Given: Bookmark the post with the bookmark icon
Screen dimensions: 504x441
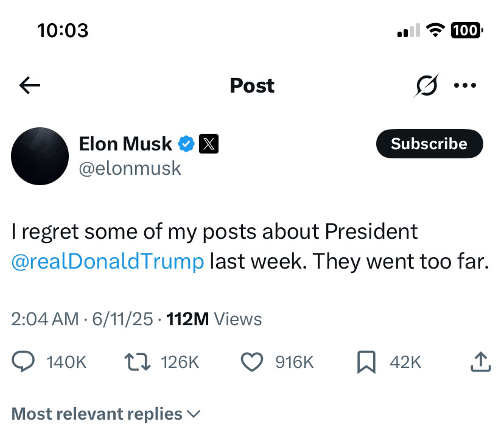Looking at the screenshot, I should pyautogui.click(x=366, y=362).
